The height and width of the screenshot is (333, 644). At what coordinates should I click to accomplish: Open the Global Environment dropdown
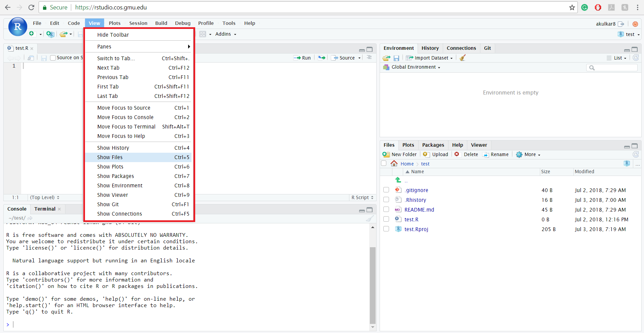[x=412, y=67]
